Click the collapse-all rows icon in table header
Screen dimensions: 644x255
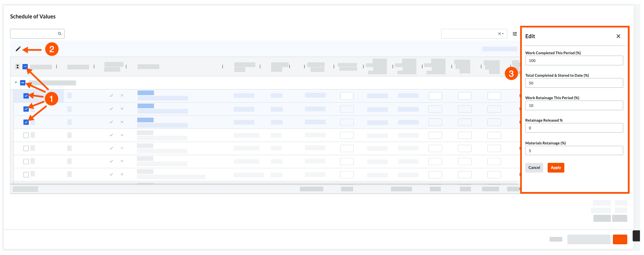pyautogui.click(x=17, y=67)
